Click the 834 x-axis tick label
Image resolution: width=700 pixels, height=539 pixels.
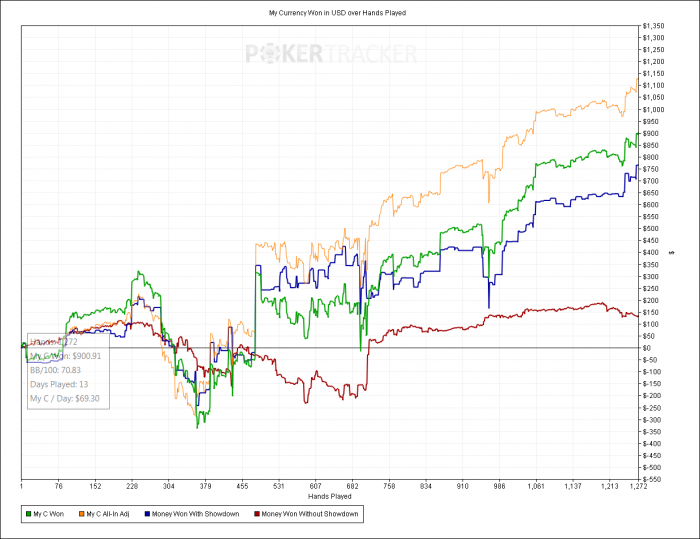(426, 486)
